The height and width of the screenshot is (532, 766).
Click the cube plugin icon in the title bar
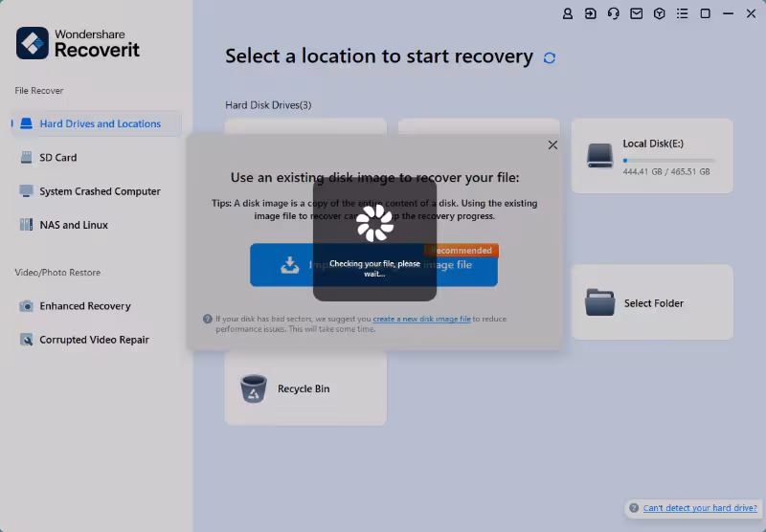660,13
